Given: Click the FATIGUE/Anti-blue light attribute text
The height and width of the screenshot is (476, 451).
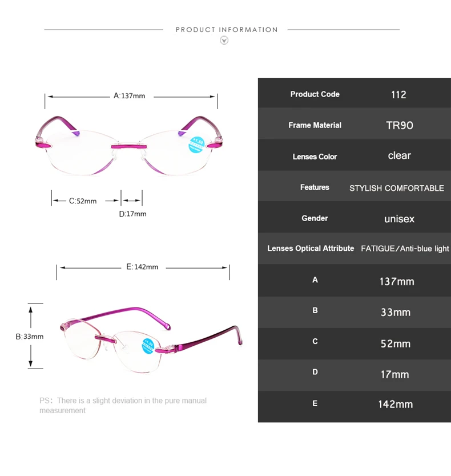Looking at the screenshot, I should coord(405,249).
